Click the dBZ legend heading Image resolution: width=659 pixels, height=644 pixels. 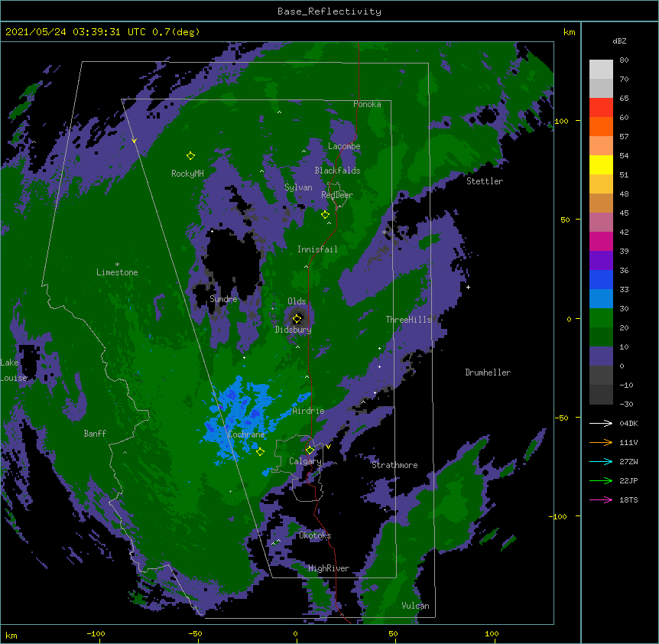point(619,41)
